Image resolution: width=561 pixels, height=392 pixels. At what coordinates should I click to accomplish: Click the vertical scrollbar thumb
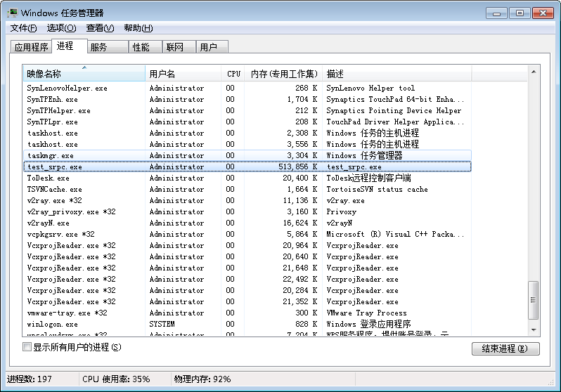[534, 300]
